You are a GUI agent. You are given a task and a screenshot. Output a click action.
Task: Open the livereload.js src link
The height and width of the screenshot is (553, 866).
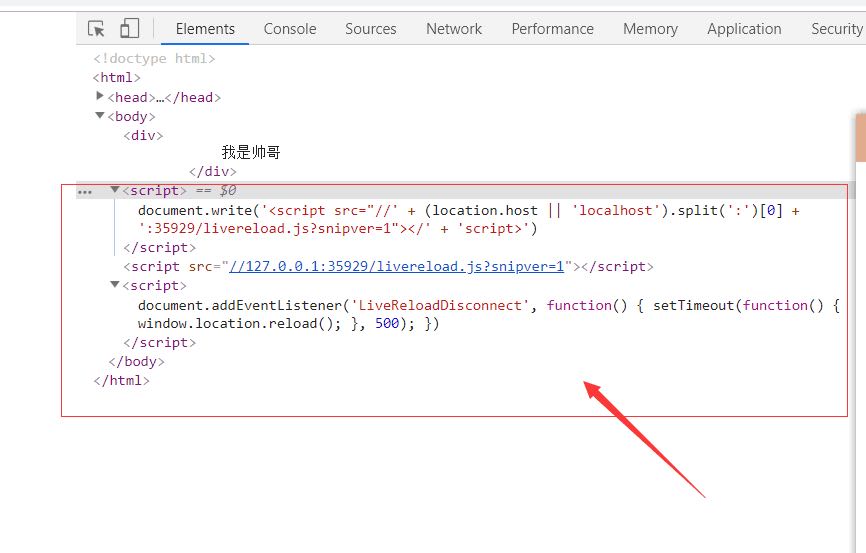397,267
